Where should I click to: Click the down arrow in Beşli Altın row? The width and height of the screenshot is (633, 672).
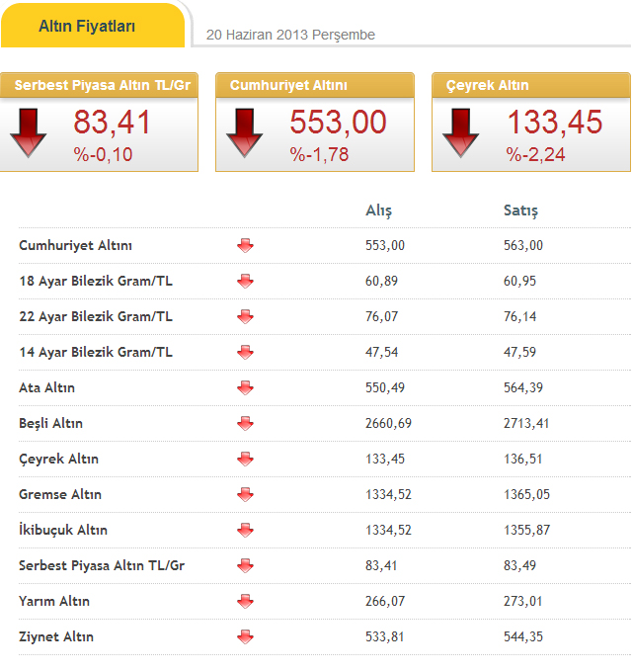(245, 424)
